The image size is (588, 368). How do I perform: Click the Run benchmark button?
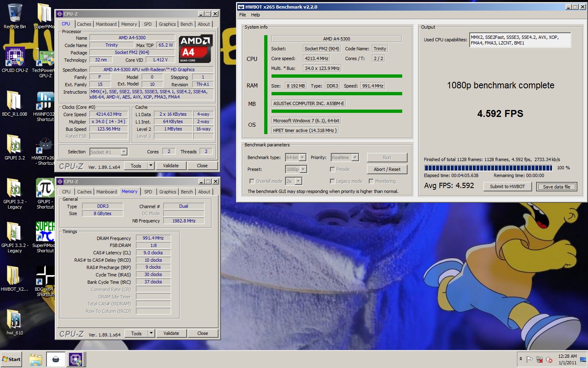point(387,157)
